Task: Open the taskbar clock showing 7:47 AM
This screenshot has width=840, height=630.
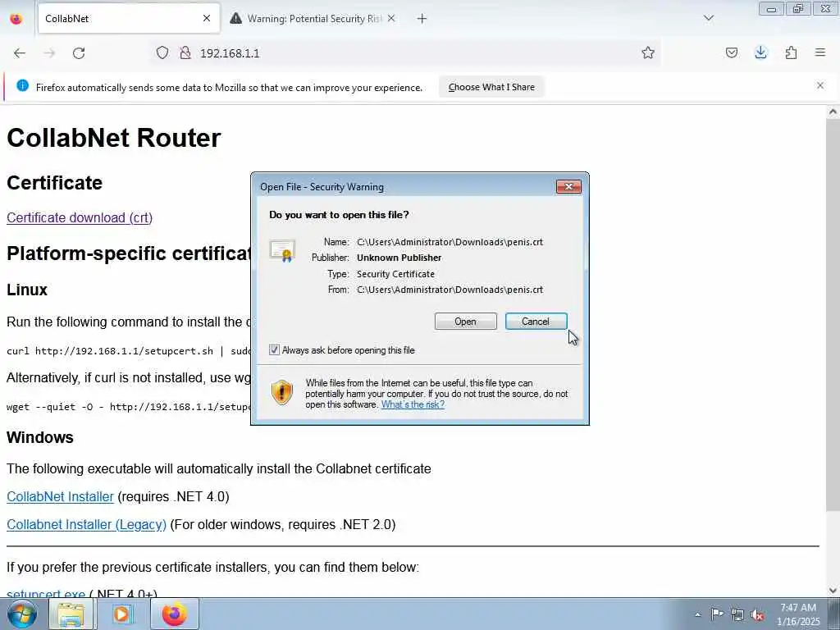Action: pyautogui.click(x=797, y=614)
